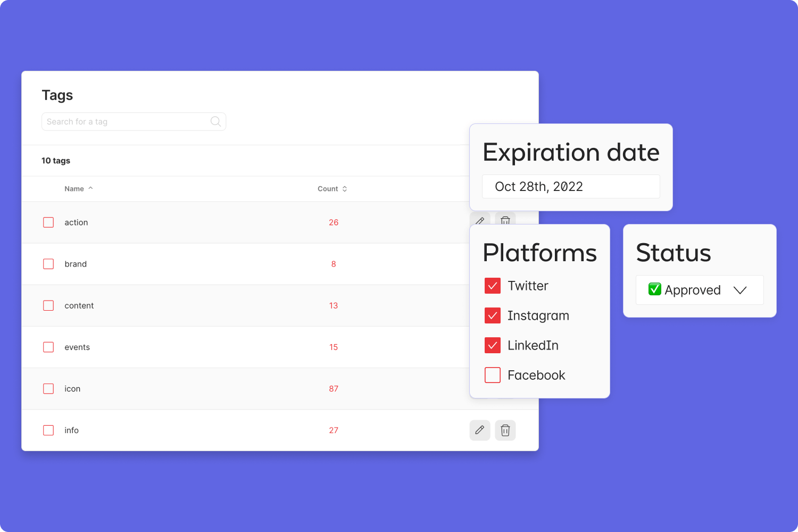Select the checkbox for the icon tag
Viewport: 798px width, 532px height.
click(48, 388)
